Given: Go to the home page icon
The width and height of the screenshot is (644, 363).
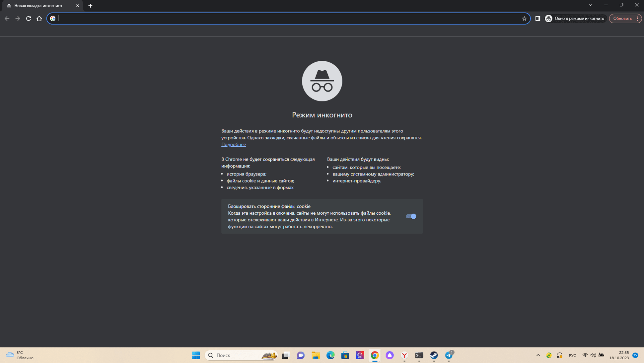Looking at the screenshot, I should [39, 19].
